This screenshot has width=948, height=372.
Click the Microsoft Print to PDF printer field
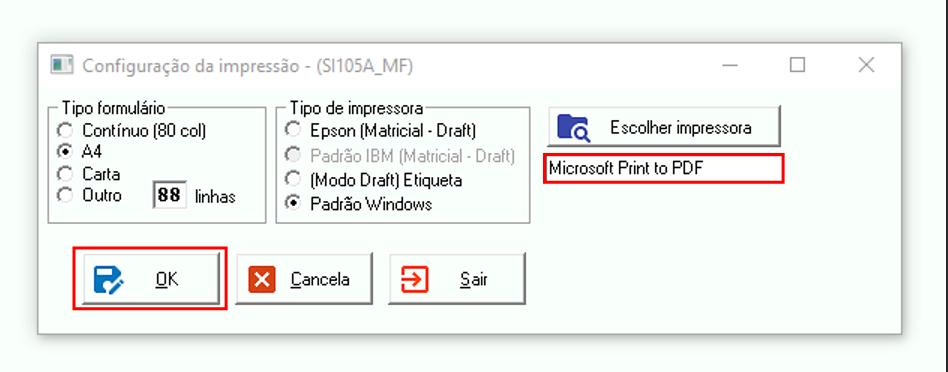[664, 168]
